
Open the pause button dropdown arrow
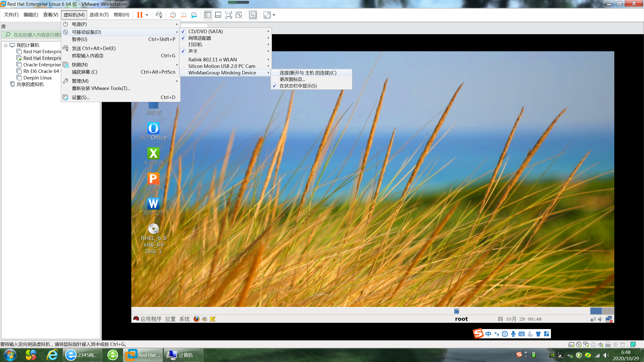147,15
